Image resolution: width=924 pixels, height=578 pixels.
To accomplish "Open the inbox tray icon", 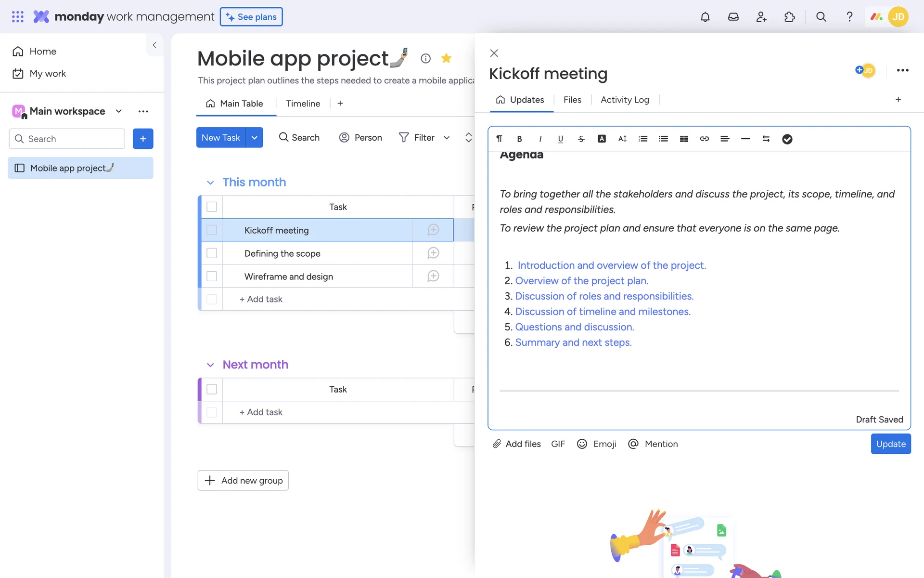I will 733,17.
